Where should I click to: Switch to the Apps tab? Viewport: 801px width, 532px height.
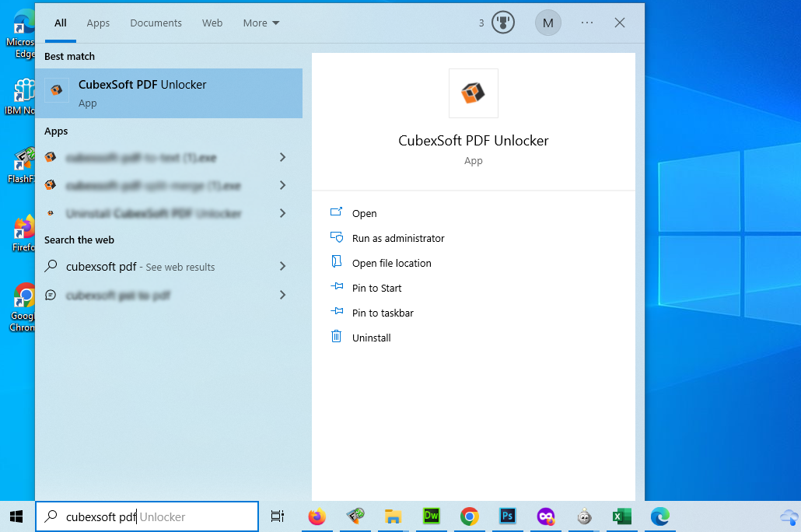pos(98,23)
